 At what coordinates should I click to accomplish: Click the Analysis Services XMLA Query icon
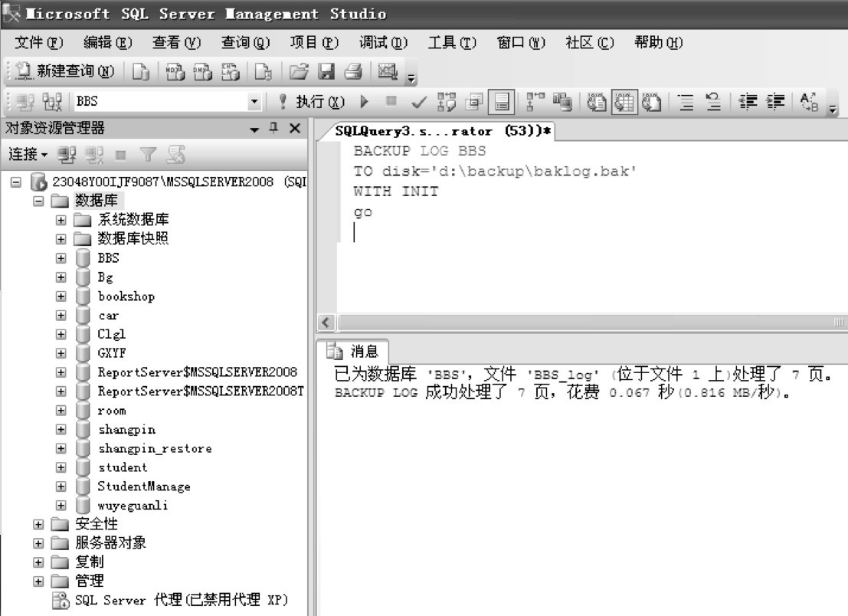click(x=231, y=71)
